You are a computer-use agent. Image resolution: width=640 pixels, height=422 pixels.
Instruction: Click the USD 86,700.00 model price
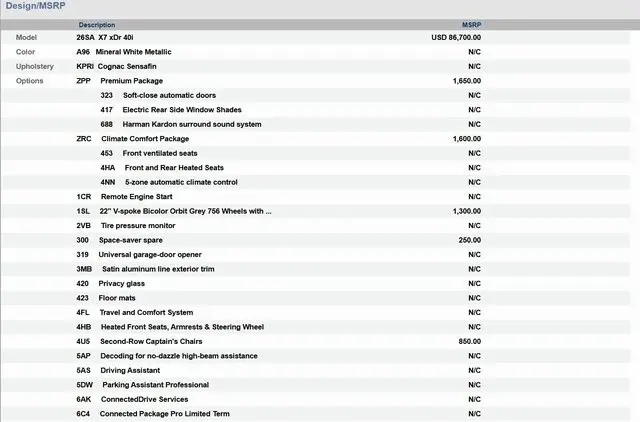pyautogui.click(x=456, y=37)
